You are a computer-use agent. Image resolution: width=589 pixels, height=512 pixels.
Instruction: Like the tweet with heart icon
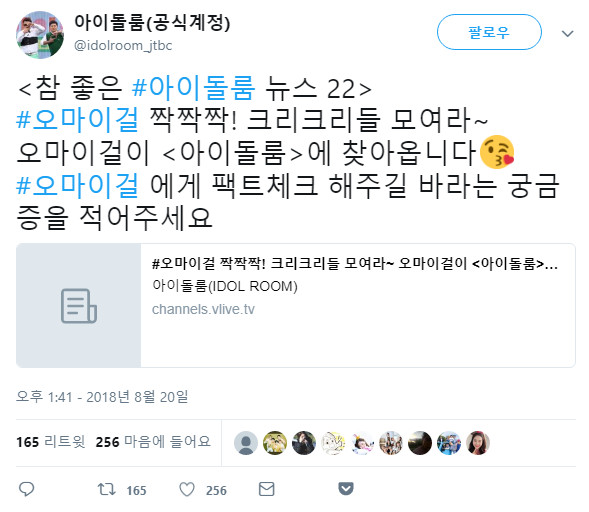pos(187,489)
